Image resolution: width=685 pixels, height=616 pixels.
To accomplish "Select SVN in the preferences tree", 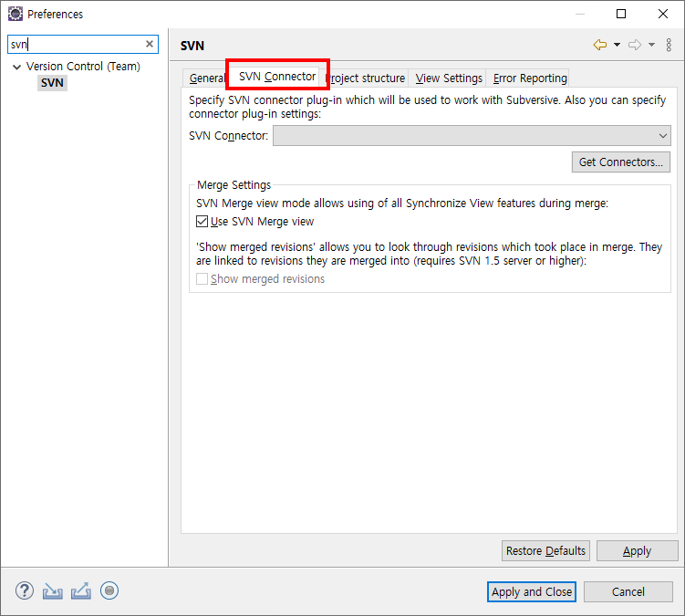I will coord(52,83).
